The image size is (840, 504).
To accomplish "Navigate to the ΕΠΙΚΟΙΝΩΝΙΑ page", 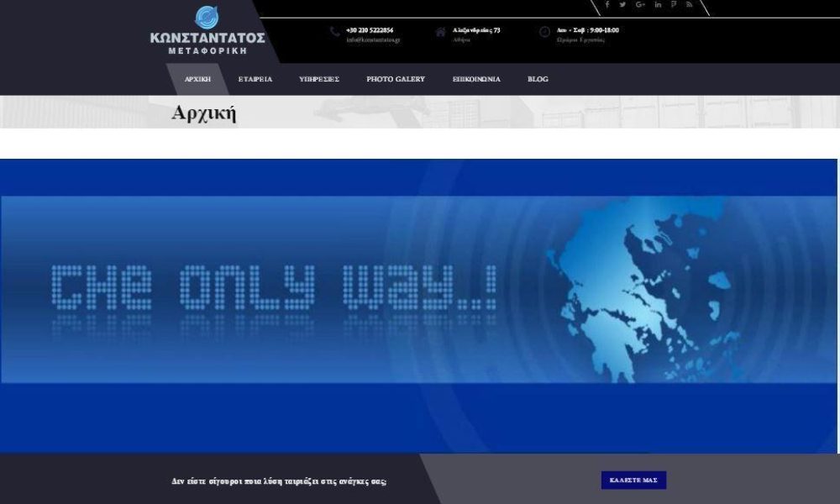I will coord(476,79).
